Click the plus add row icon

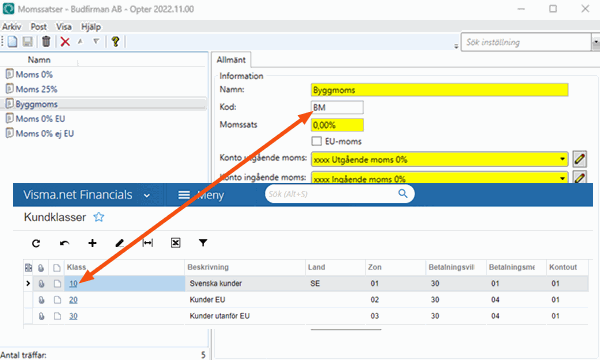92,243
